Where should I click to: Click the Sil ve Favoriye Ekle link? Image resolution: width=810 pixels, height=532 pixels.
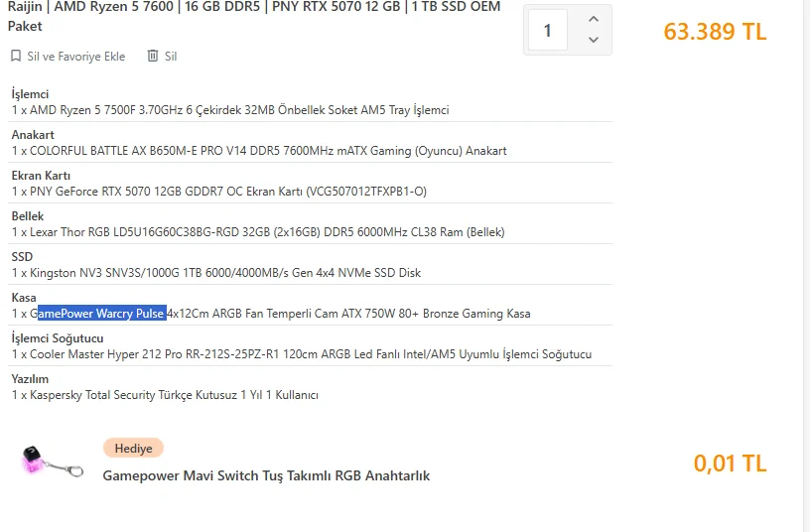coord(75,57)
